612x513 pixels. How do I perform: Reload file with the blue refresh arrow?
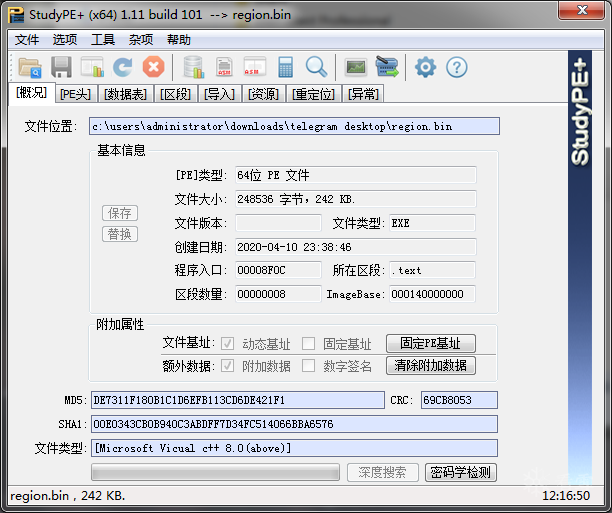[123, 67]
